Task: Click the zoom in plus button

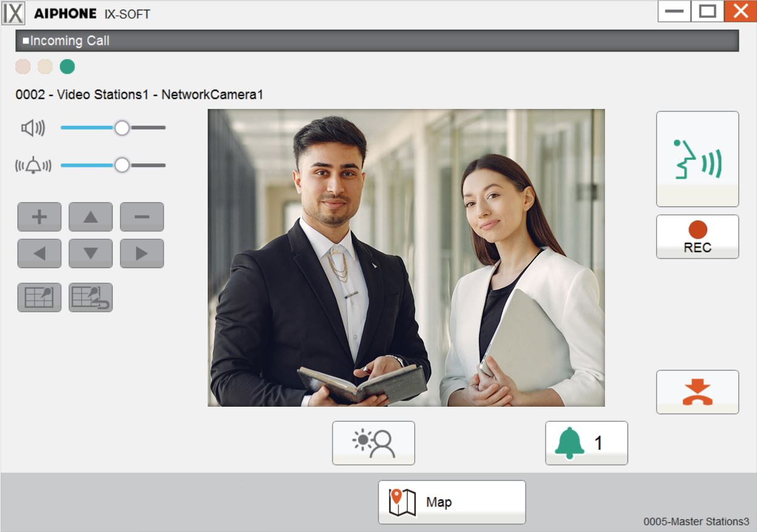Action: click(39, 217)
